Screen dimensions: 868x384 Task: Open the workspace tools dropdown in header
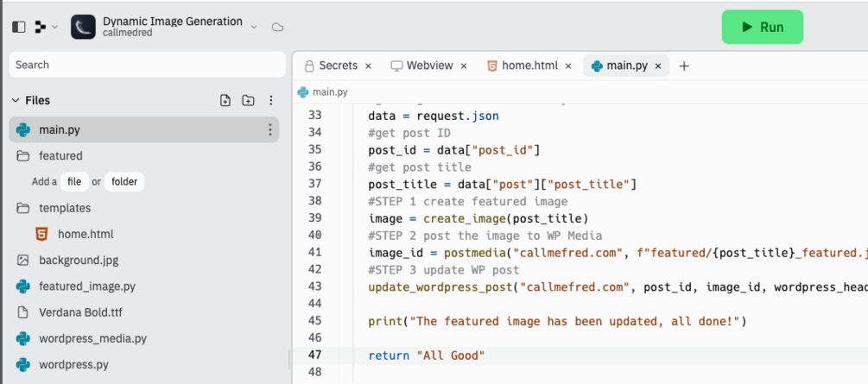click(46, 27)
